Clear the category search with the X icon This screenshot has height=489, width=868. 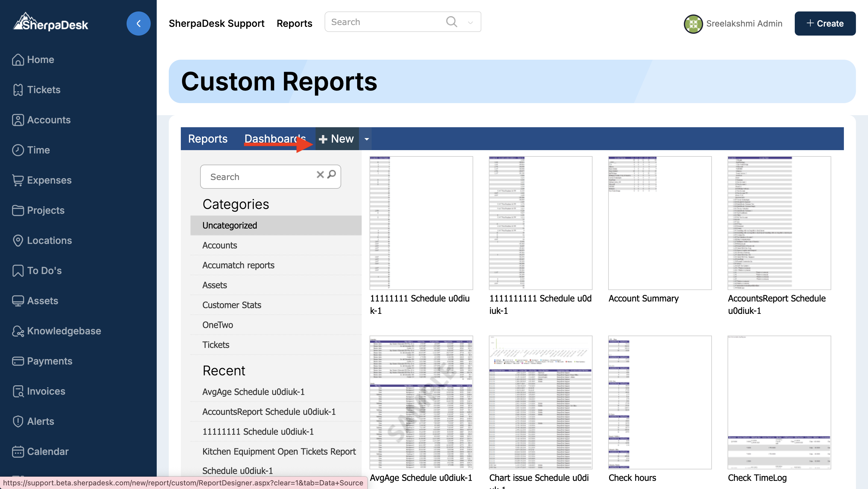tap(320, 174)
